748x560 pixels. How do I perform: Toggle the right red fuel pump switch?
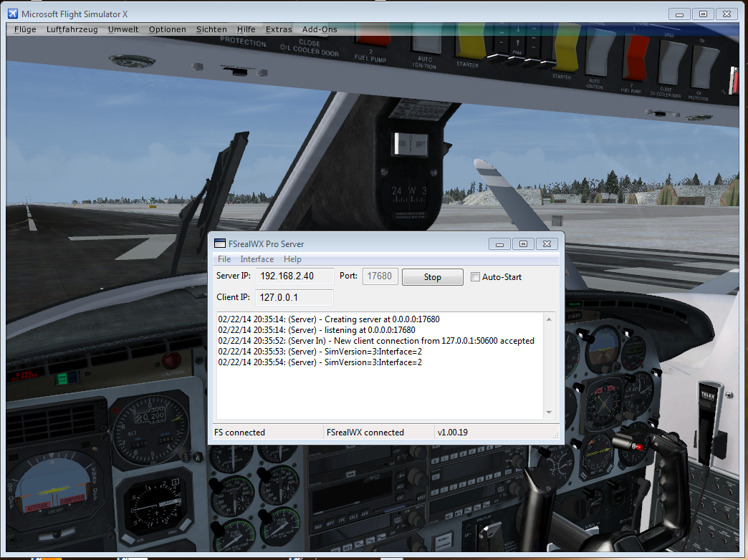[636, 56]
